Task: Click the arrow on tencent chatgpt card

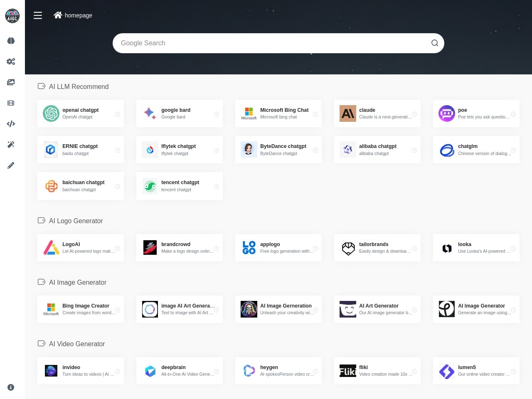Action: pos(217,187)
